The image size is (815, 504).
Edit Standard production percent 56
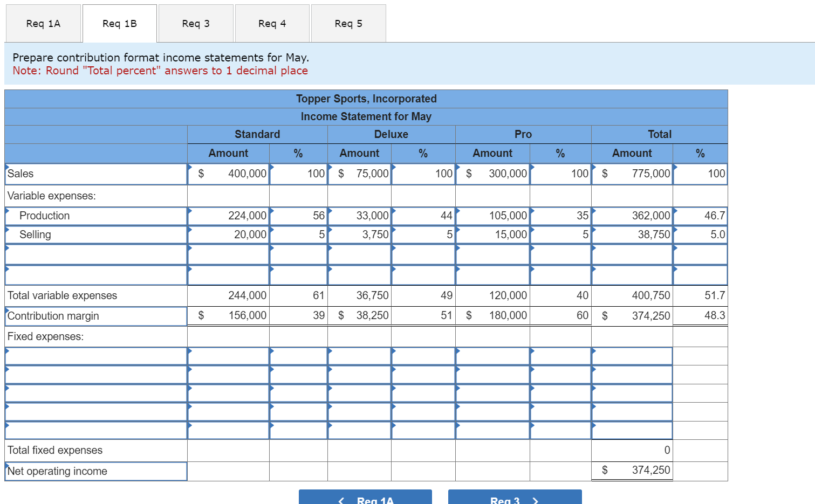[x=298, y=216]
